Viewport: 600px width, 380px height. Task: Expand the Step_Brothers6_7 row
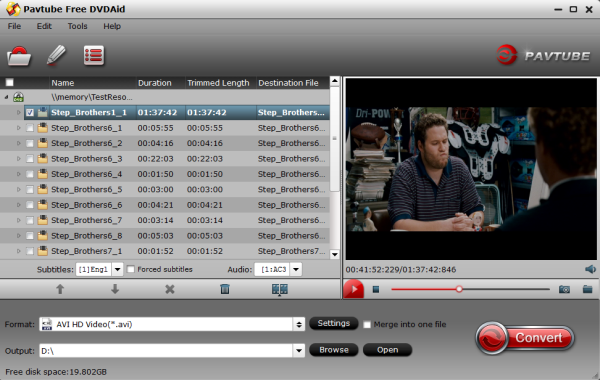click(x=18, y=220)
